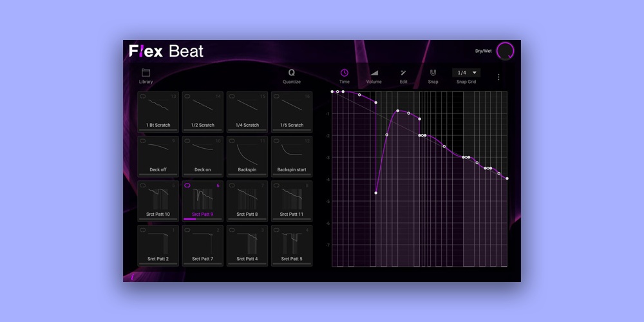Switch to the Volume ramp icon
Viewport: 644px width, 322px height.
pyautogui.click(x=374, y=73)
